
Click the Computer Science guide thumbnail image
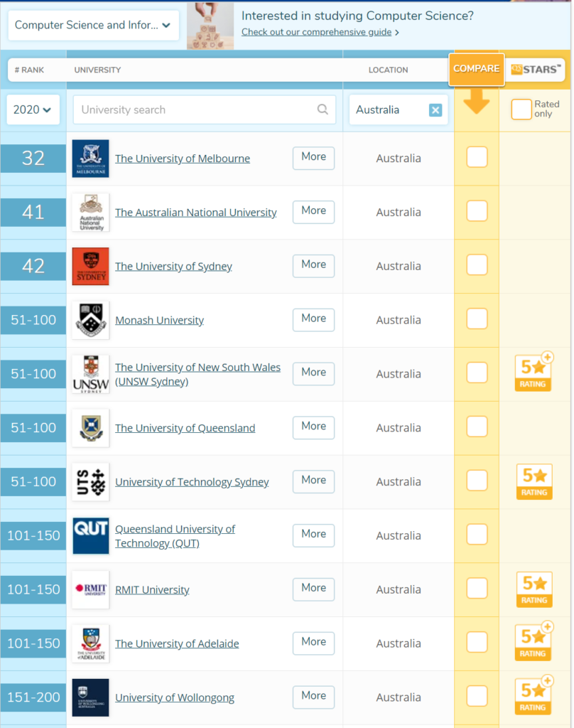coord(210,26)
